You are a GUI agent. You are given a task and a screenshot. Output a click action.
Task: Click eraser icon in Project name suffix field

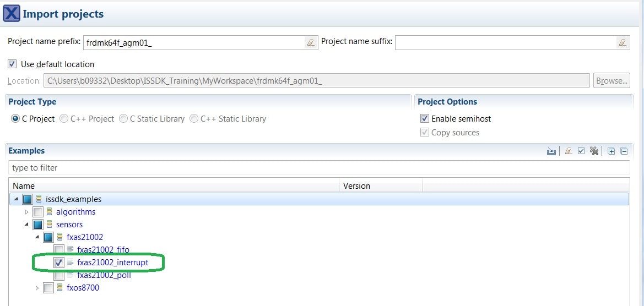click(x=623, y=42)
